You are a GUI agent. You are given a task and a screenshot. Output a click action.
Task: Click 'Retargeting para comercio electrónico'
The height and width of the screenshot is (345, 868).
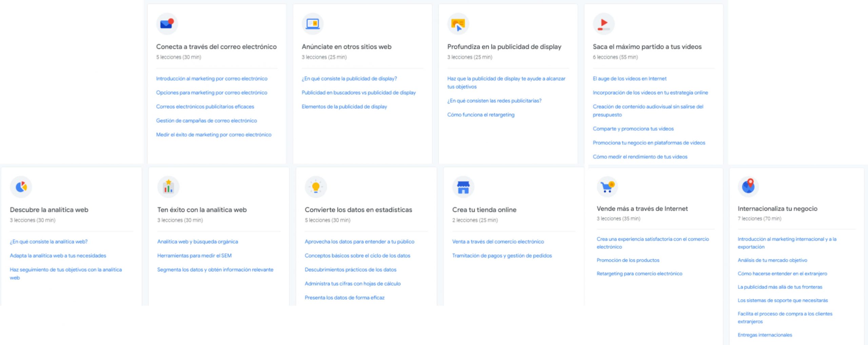pos(639,273)
